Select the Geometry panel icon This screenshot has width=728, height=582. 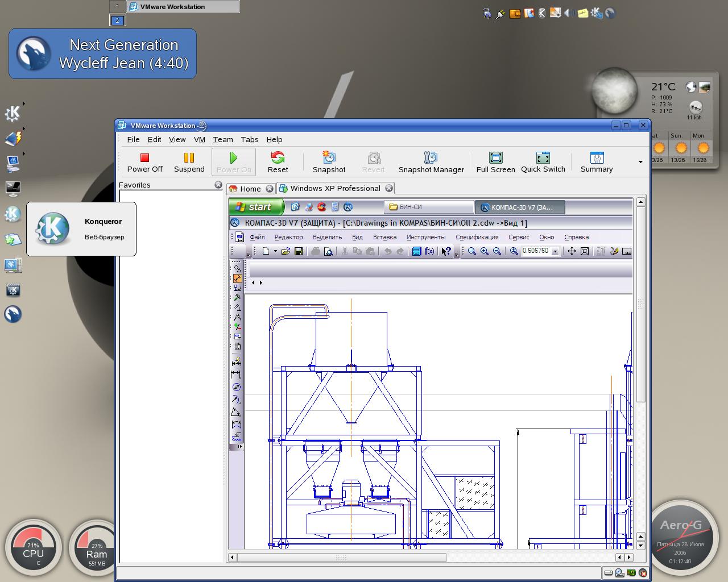(x=237, y=269)
